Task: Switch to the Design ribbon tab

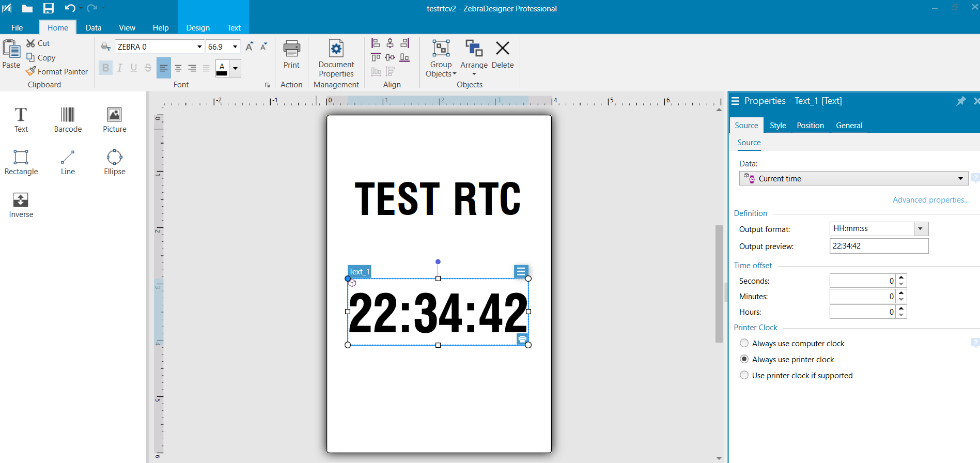Action: point(198,27)
